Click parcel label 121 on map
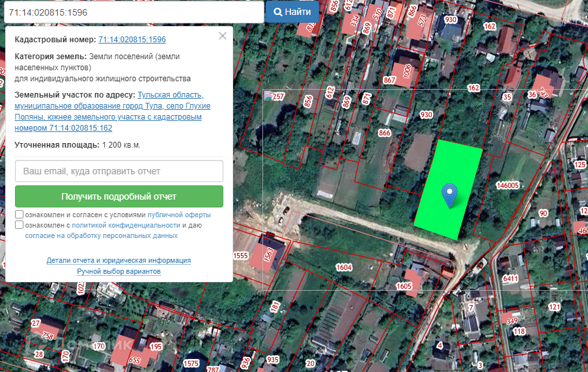The height and width of the screenshot is (372, 588). pyautogui.click(x=554, y=307)
